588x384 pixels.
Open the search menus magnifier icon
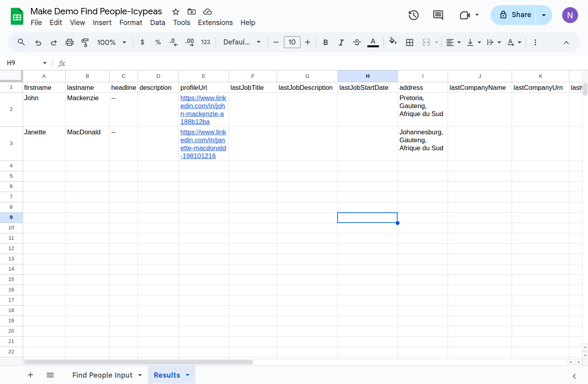click(21, 42)
